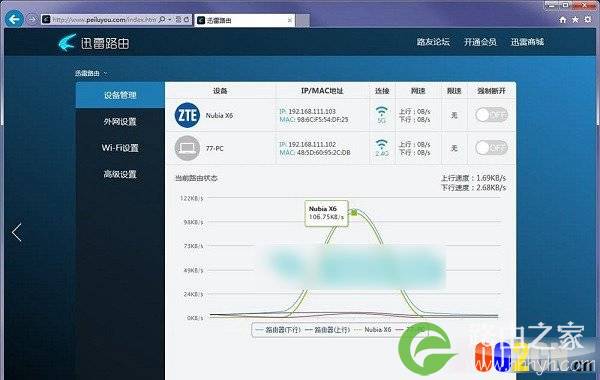
Task: Open the Wi-Fi设置 sidebar item
Action: (120, 148)
